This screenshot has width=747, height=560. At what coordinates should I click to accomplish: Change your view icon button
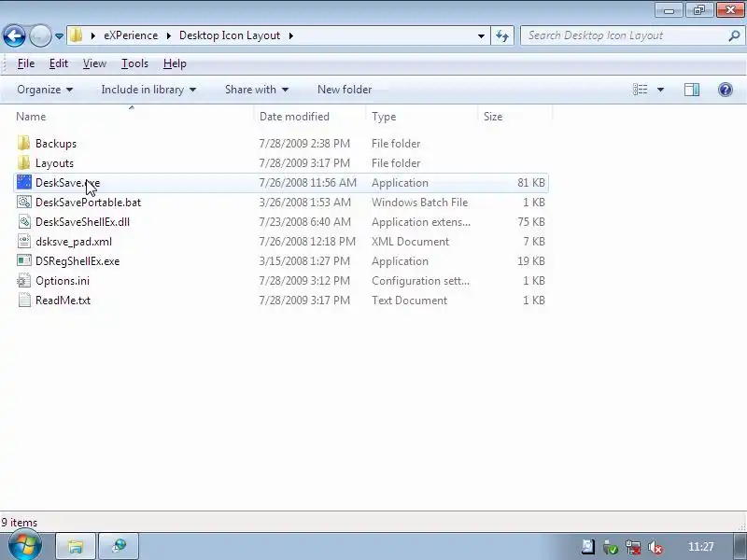[640, 90]
